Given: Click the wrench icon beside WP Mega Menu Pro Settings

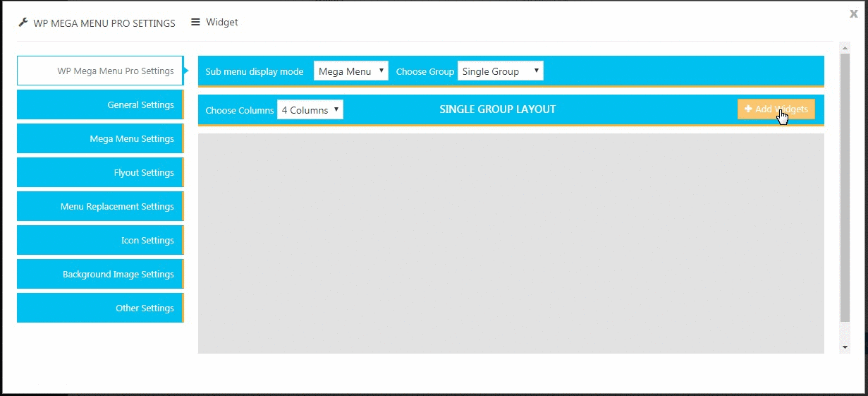Looking at the screenshot, I should [x=23, y=23].
